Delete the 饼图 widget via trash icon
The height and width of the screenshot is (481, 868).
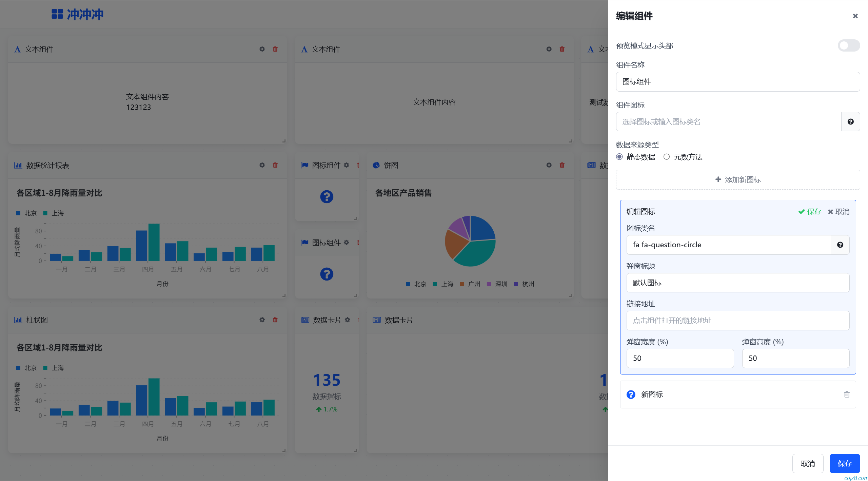[562, 165]
